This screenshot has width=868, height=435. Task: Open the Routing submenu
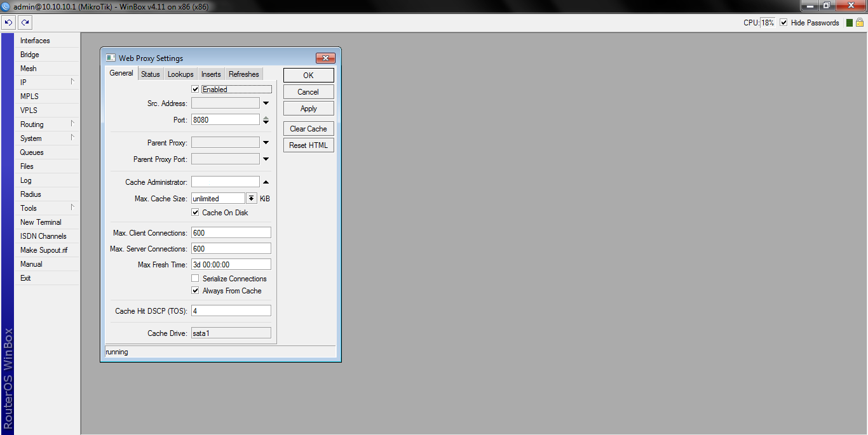[48, 124]
